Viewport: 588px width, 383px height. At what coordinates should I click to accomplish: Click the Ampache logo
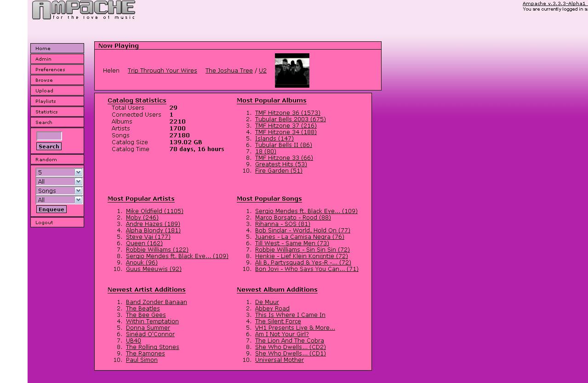[x=84, y=10]
